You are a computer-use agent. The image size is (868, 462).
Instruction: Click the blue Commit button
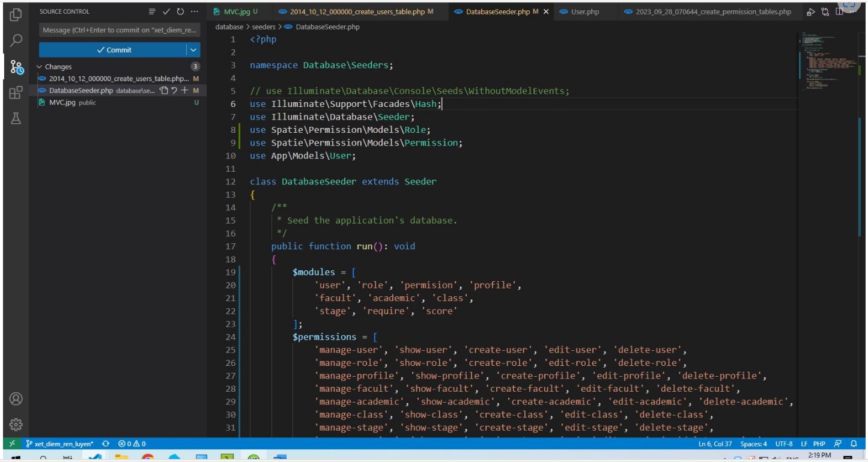pos(113,50)
